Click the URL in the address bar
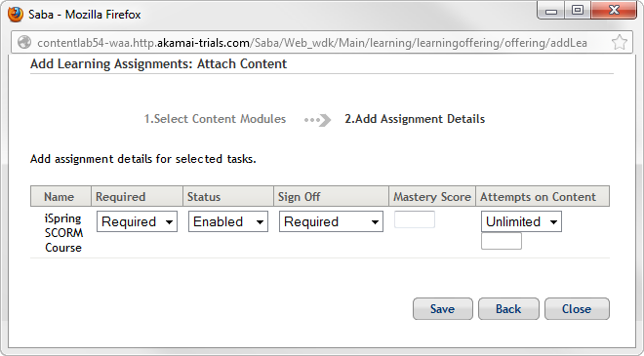644x356 pixels. 312,43
